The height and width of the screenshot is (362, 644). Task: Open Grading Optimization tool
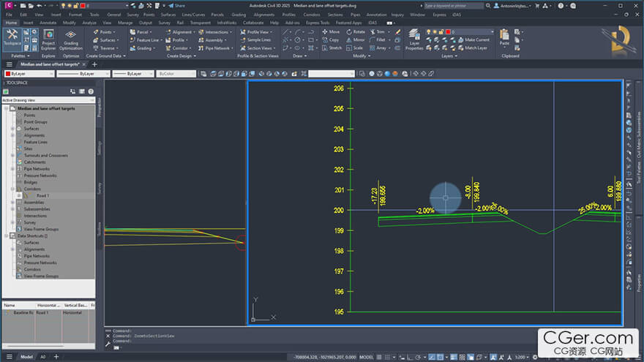[71, 39]
